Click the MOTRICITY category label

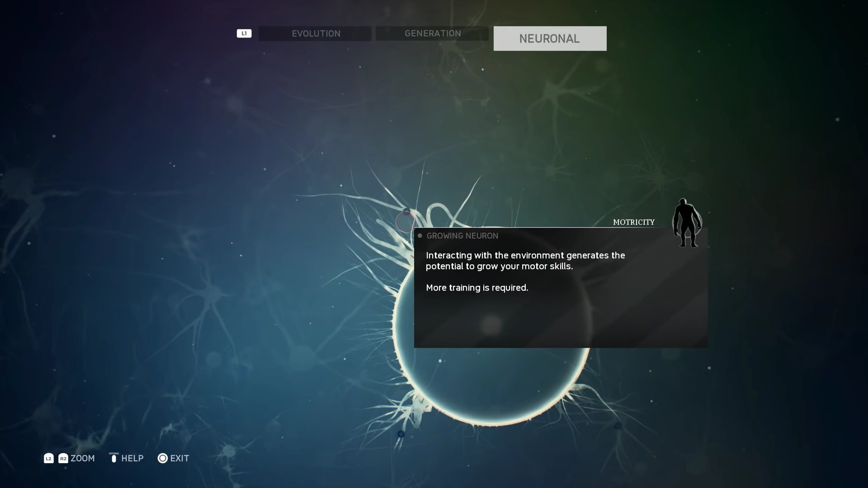[633, 222]
